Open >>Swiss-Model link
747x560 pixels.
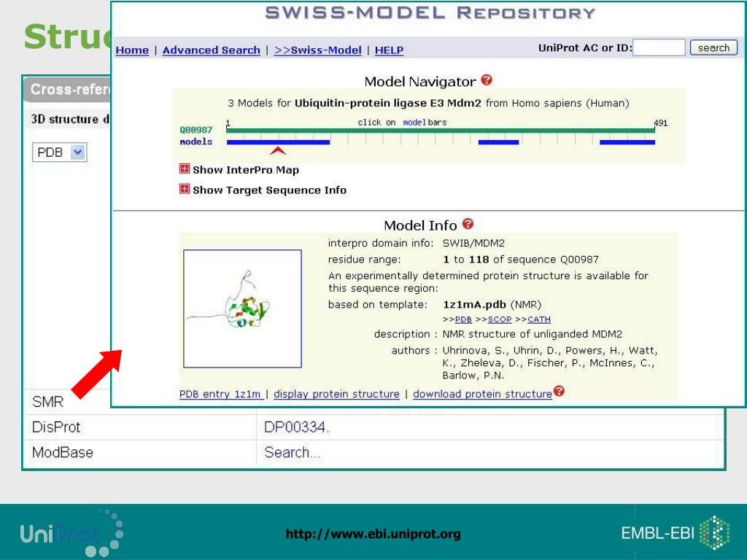click(x=318, y=50)
